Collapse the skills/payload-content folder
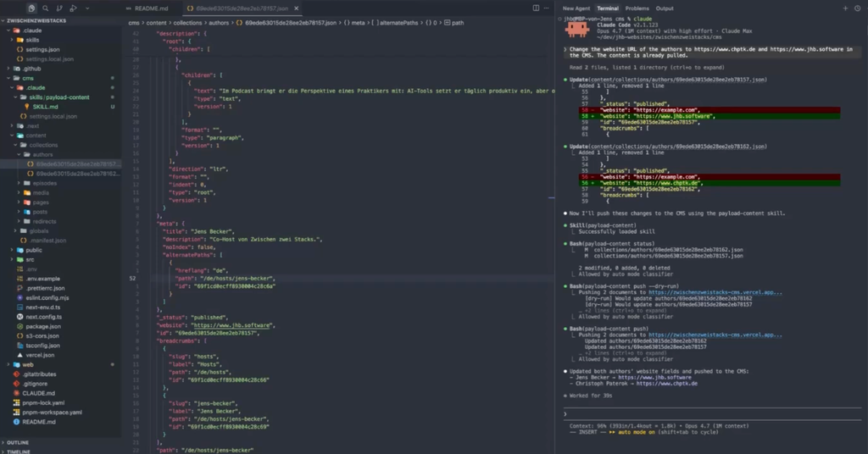The height and width of the screenshot is (454, 868). pyautogui.click(x=58, y=97)
